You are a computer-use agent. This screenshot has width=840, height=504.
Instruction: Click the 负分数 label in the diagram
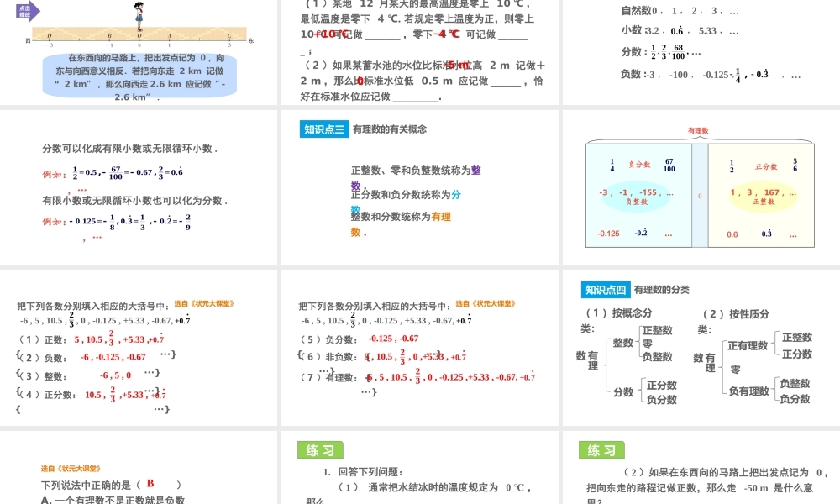click(639, 165)
